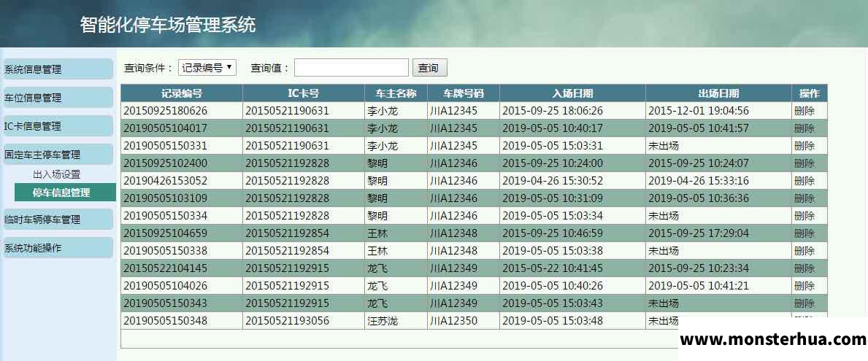The width and height of the screenshot is (868, 361).
Task: Delete record 20150522104145
Action: click(804, 268)
